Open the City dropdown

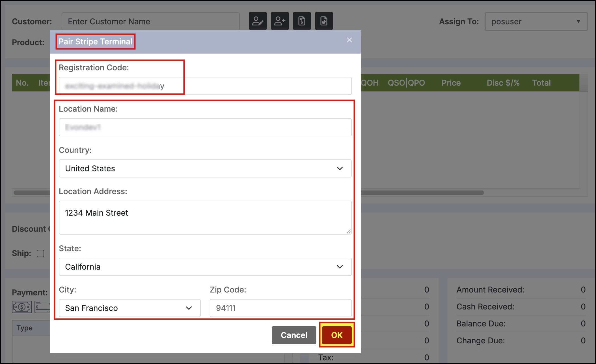click(129, 308)
